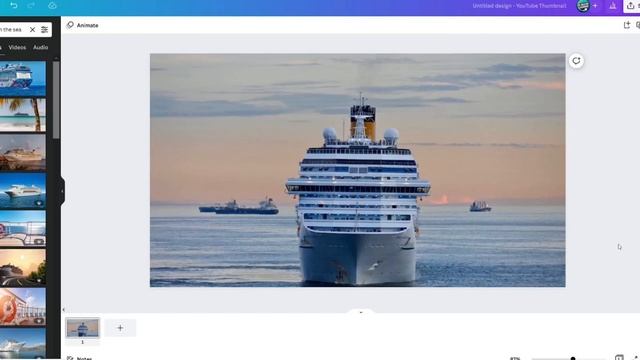Click the circular refresh icon beside canvas
The image size is (640, 360).
pos(576,61)
